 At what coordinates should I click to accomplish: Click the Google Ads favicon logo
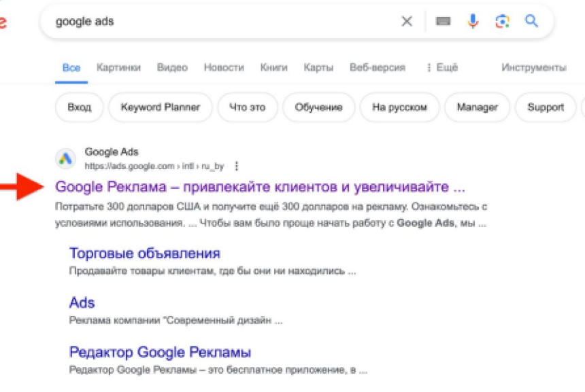(x=66, y=159)
